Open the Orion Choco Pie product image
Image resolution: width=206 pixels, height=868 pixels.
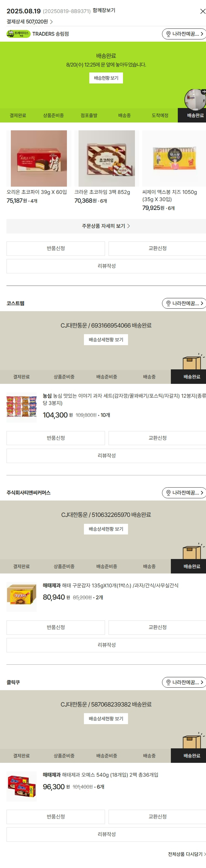point(39,158)
